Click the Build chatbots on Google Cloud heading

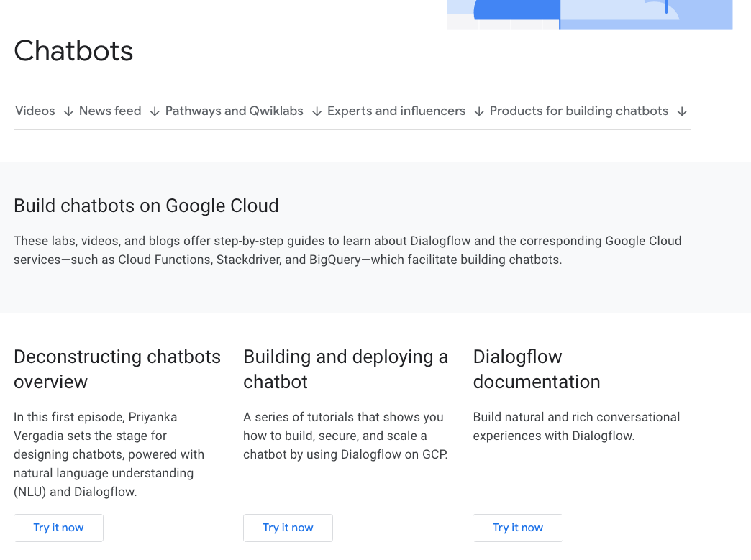point(146,206)
